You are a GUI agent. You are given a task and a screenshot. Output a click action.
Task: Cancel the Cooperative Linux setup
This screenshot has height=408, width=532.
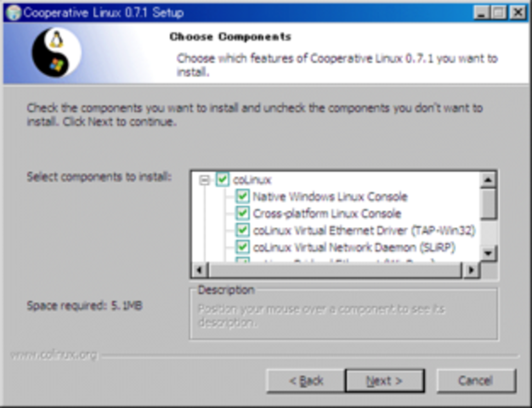476,381
